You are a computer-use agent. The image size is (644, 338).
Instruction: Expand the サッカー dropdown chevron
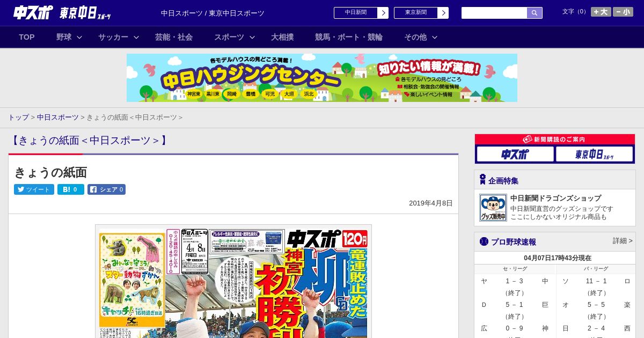[x=136, y=37]
